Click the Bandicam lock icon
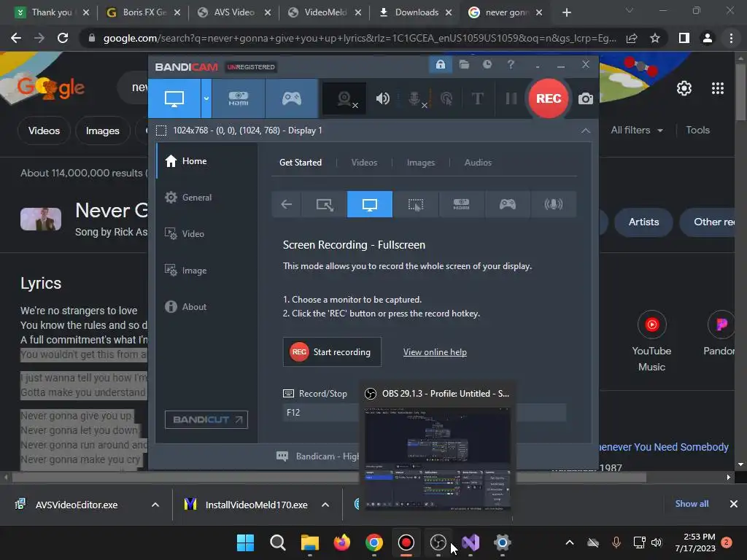The width and height of the screenshot is (747, 560). pos(441,64)
